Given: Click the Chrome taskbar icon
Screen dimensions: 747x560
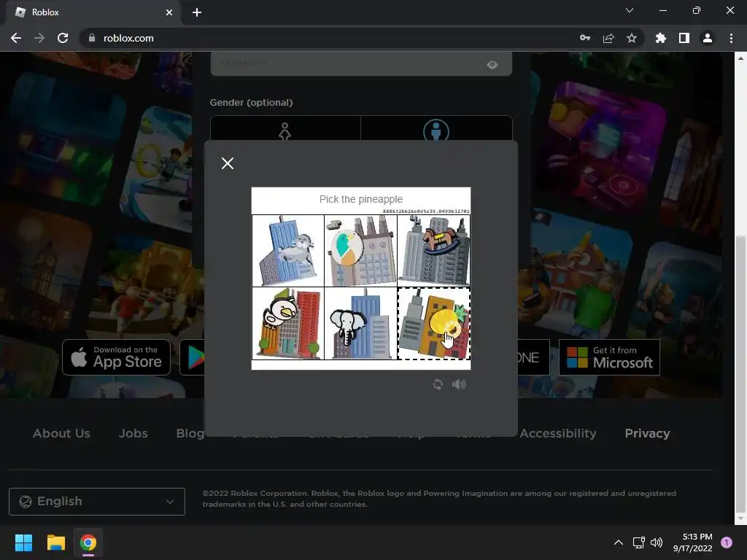Looking at the screenshot, I should click(88, 542).
